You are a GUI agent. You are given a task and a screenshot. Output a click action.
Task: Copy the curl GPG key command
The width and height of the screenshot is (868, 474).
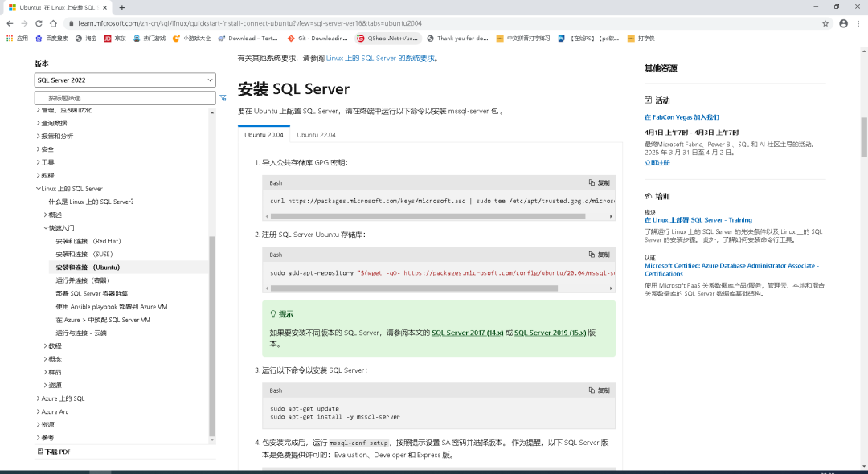point(600,182)
